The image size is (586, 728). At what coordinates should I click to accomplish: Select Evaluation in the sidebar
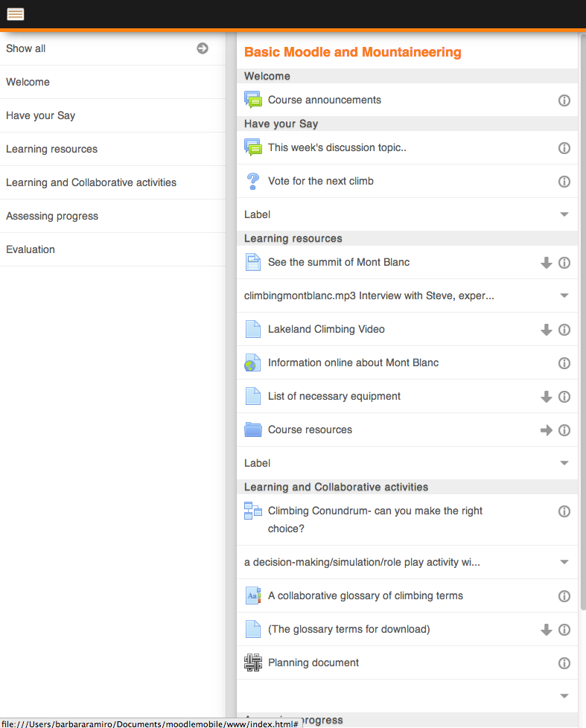[113, 249]
